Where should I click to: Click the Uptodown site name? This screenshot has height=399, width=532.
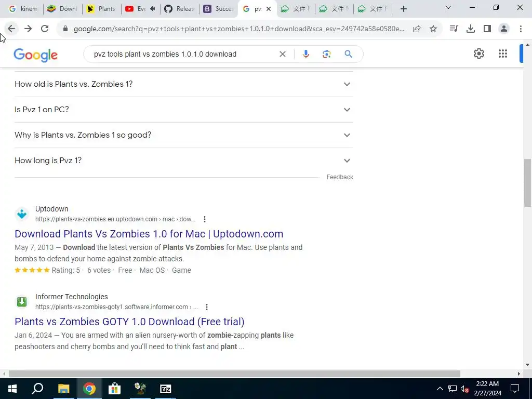point(51,209)
